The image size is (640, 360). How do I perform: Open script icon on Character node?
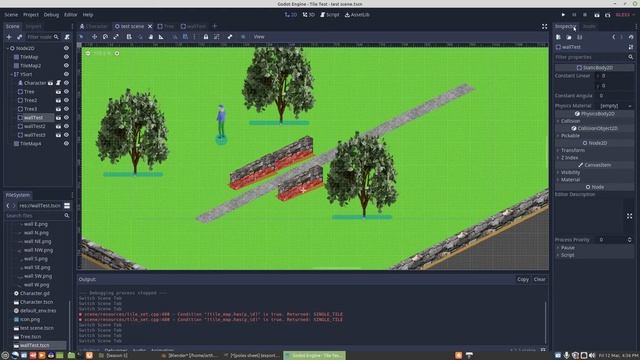click(58, 83)
